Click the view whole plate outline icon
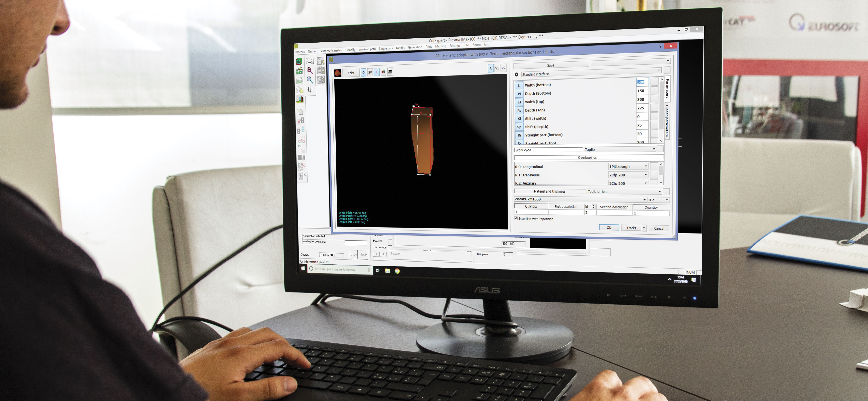868x401 pixels. pyautogui.click(x=310, y=61)
